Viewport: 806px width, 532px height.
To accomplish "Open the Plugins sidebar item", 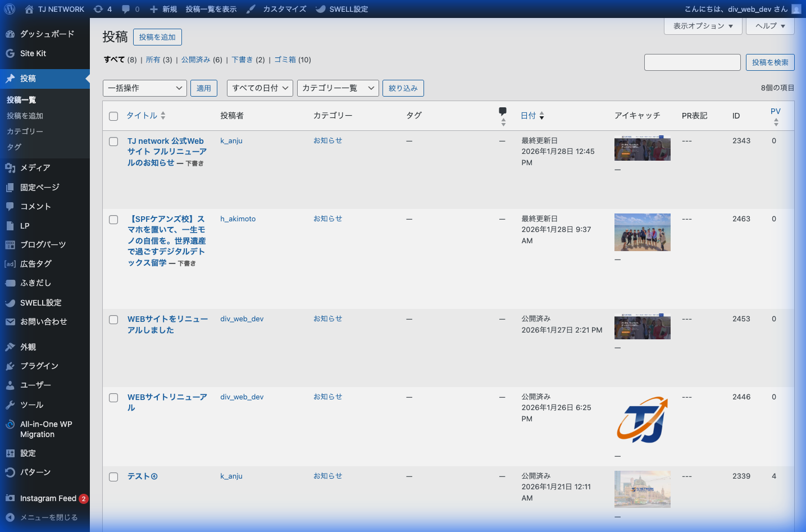I will [39, 366].
